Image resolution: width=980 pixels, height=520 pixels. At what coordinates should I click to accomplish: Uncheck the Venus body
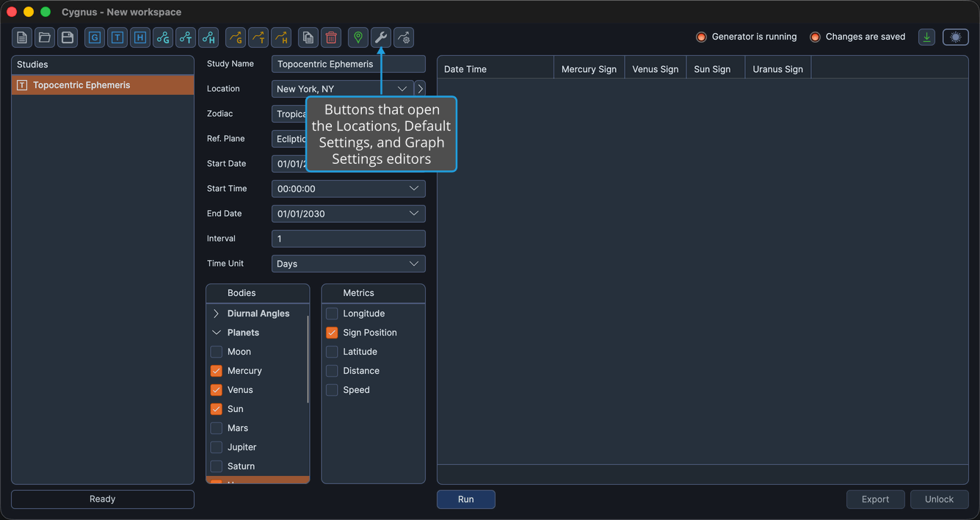217,390
